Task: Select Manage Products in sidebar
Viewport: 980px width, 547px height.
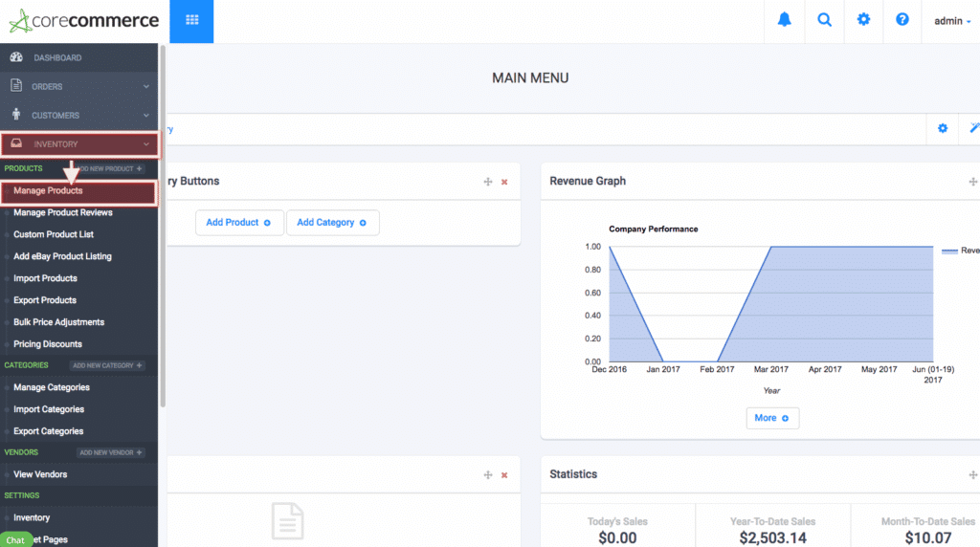Action: point(48,191)
